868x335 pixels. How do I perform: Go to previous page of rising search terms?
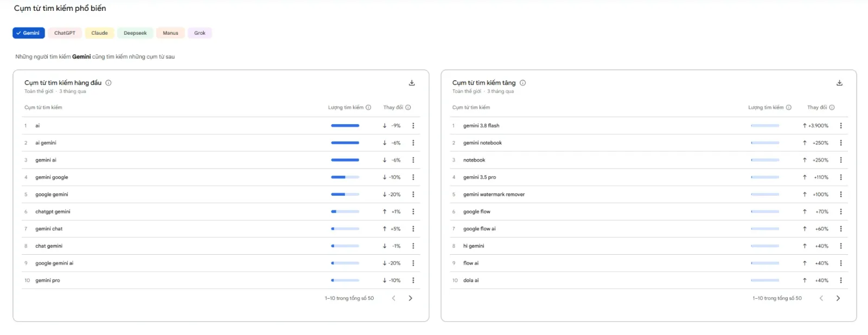[x=821, y=298]
